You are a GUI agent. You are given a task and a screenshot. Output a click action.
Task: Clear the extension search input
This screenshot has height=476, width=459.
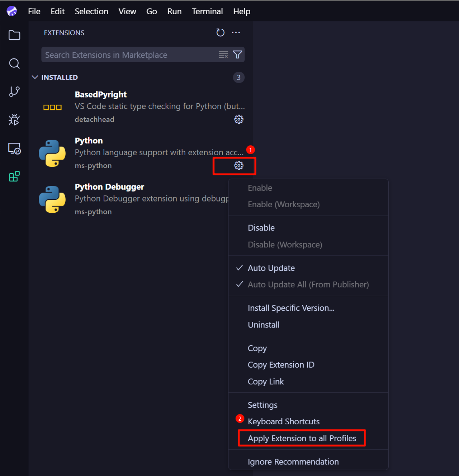223,54
